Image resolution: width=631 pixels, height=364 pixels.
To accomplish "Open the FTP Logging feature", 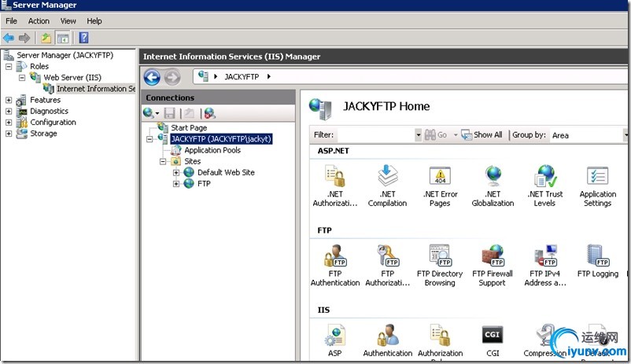I will tap(598, 262).
